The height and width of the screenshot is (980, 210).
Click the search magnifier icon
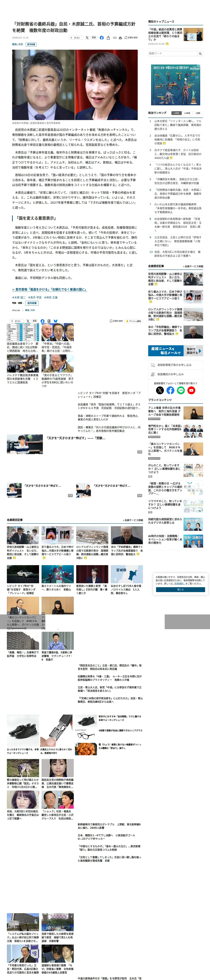point(200,54)
